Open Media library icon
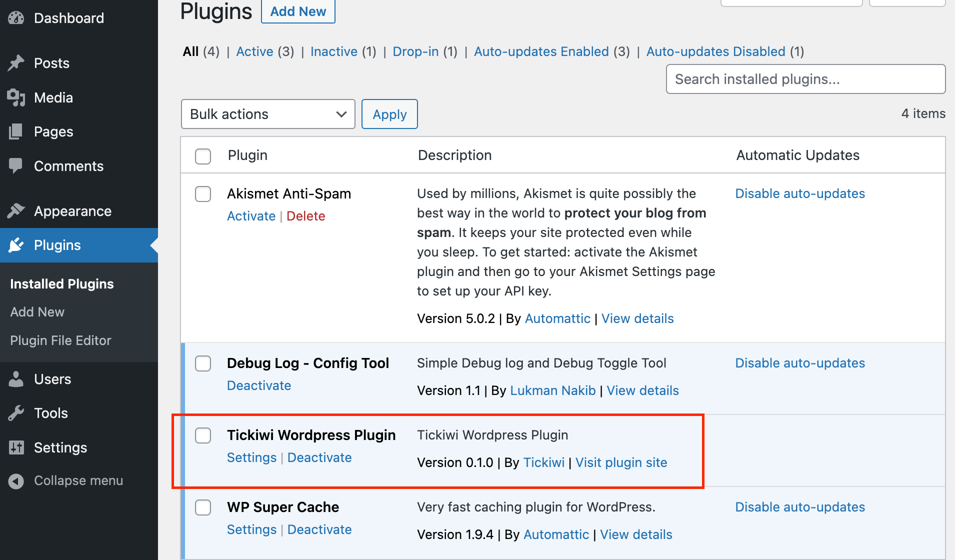The image size is (955, 560). click(16, 97)
